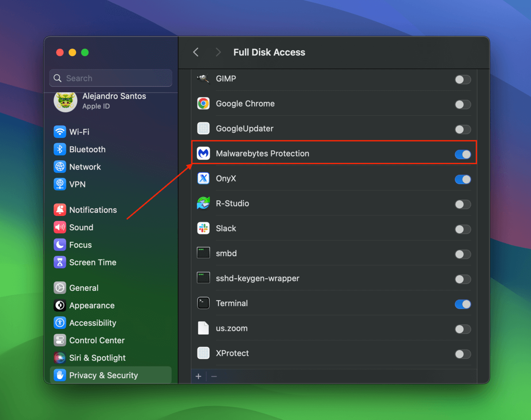This screenshot has width=531, height=420.
Task: Click the magnifying glass search icon
Action: [x=58, y=78]
